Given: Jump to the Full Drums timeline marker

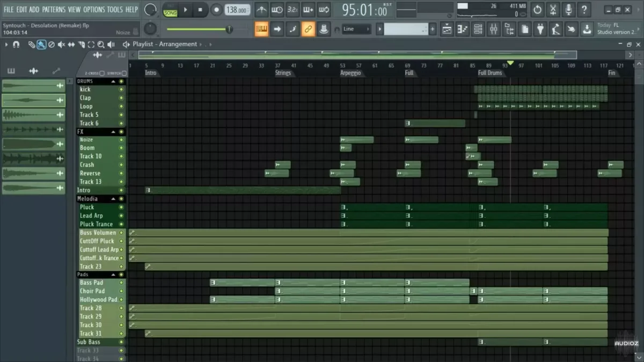Looking at the screenshot, I should pyautogui.click(x=490, y=73).
